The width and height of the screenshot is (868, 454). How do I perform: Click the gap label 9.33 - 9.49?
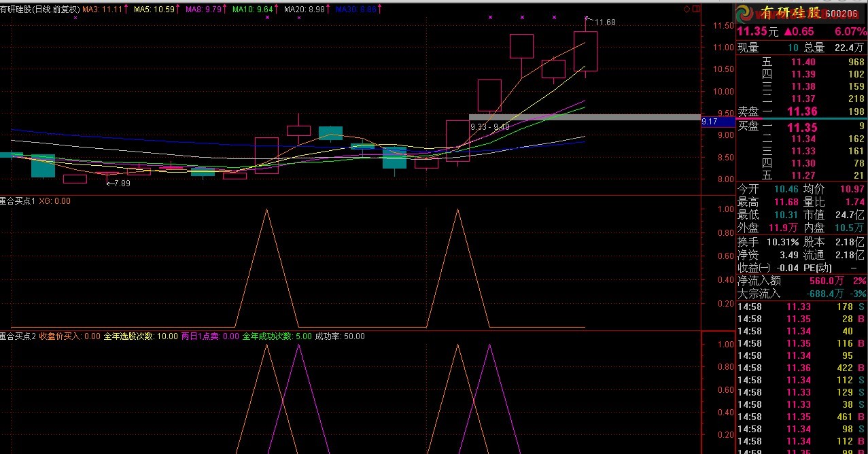click(x=489, y=126)
